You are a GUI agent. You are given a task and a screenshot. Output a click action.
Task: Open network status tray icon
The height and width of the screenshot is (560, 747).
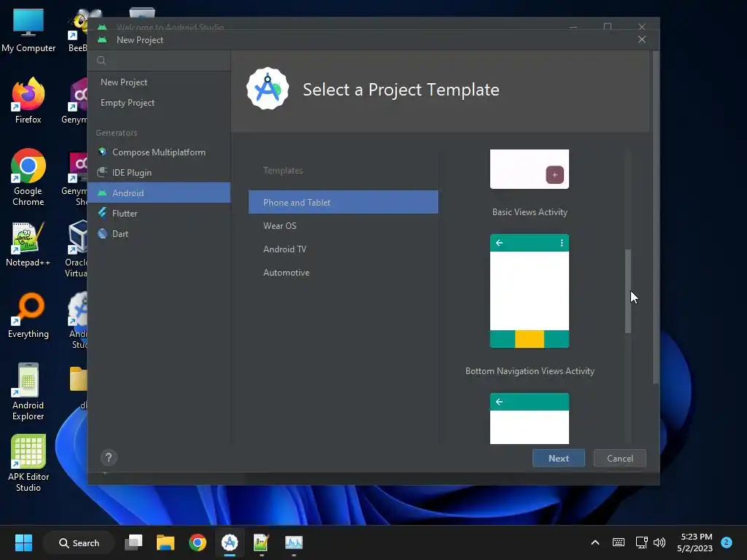click(x=641, y=542)
